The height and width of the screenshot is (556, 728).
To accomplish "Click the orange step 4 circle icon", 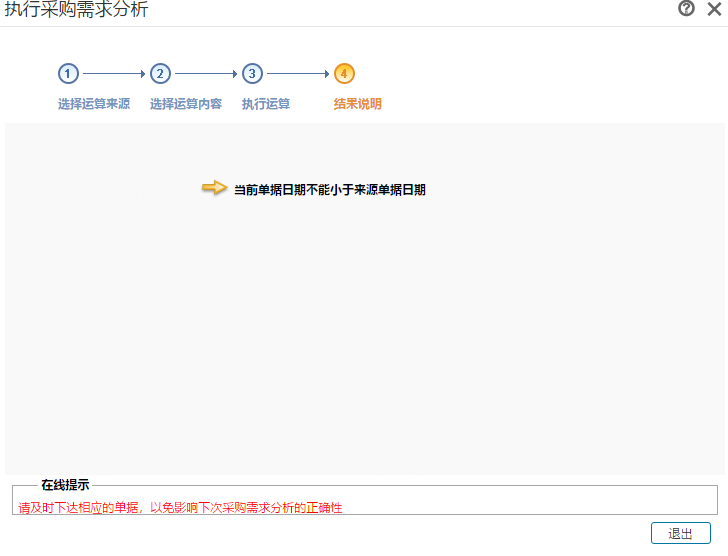I will click(x=344, y=74).
